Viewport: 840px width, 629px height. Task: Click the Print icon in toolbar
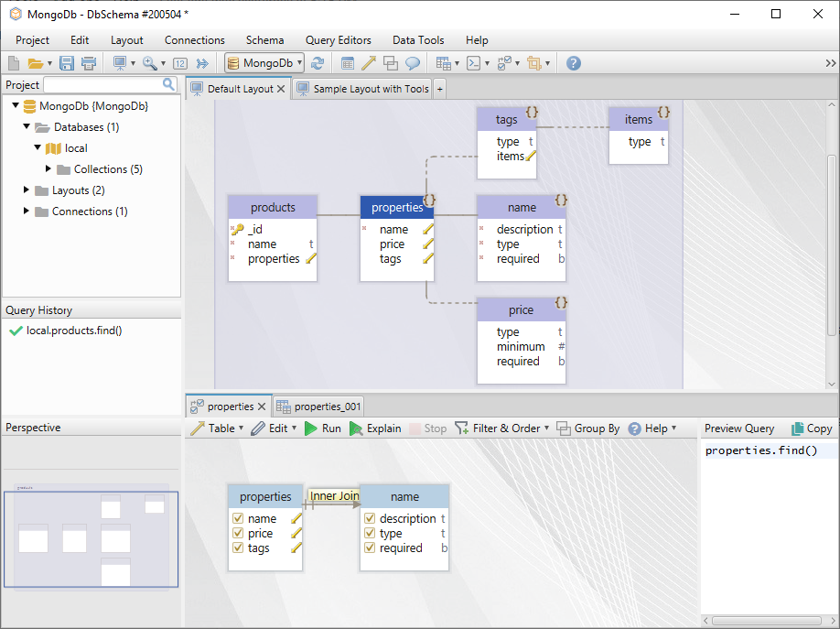pyautogui.click(x=89, y=63)
